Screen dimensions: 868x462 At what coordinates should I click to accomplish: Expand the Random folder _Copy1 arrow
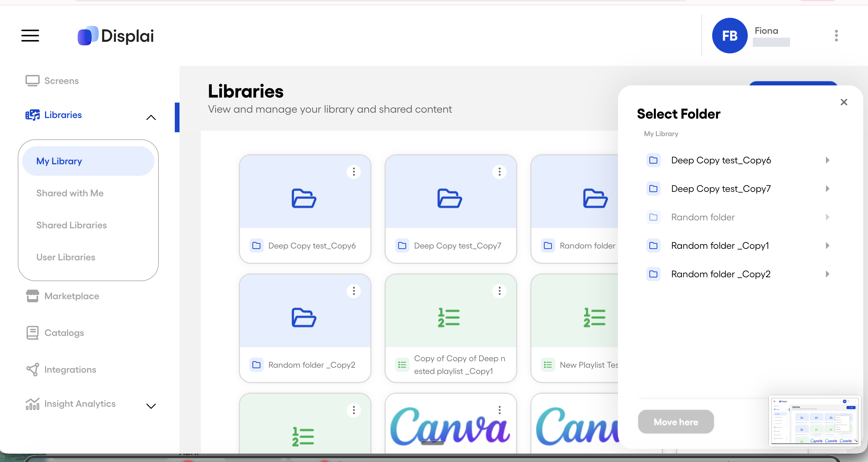828,246
